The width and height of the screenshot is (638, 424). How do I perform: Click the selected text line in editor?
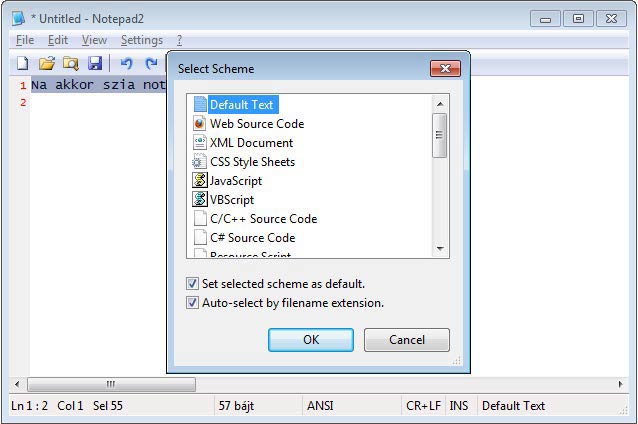click(99, 85)
